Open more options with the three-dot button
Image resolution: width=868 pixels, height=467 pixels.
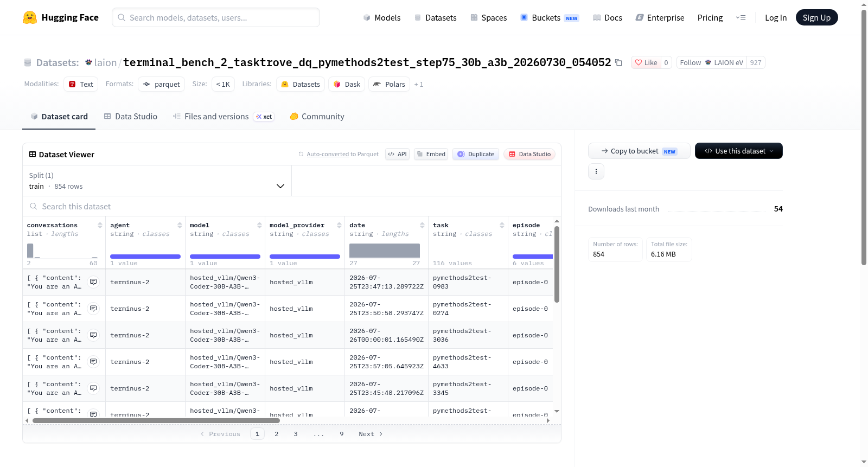596,171
